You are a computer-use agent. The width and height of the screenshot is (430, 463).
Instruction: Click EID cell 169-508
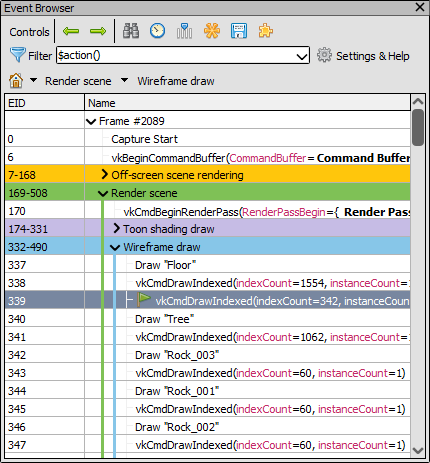coord(44,193)
